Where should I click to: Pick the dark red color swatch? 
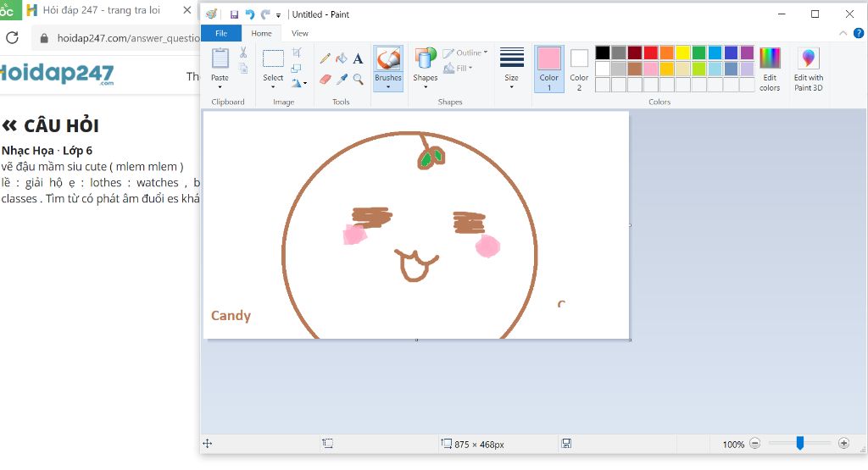(635, 53)
